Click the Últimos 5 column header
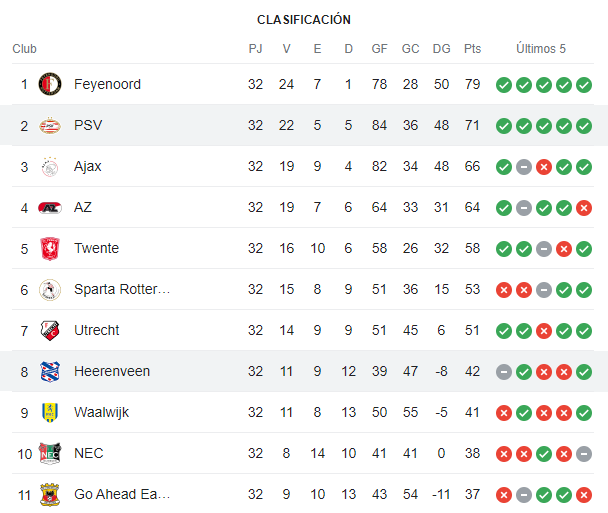 pyautogui.click(x=541, y=49)
